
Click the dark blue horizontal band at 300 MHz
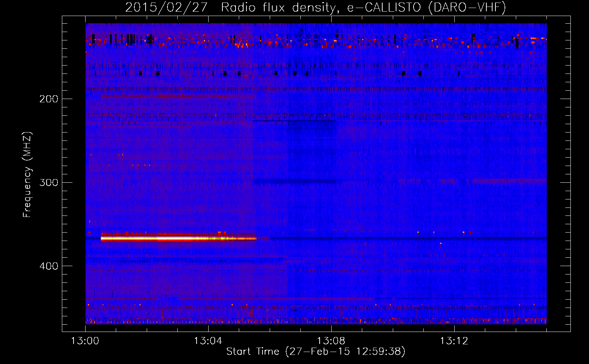tap(294, 181)
